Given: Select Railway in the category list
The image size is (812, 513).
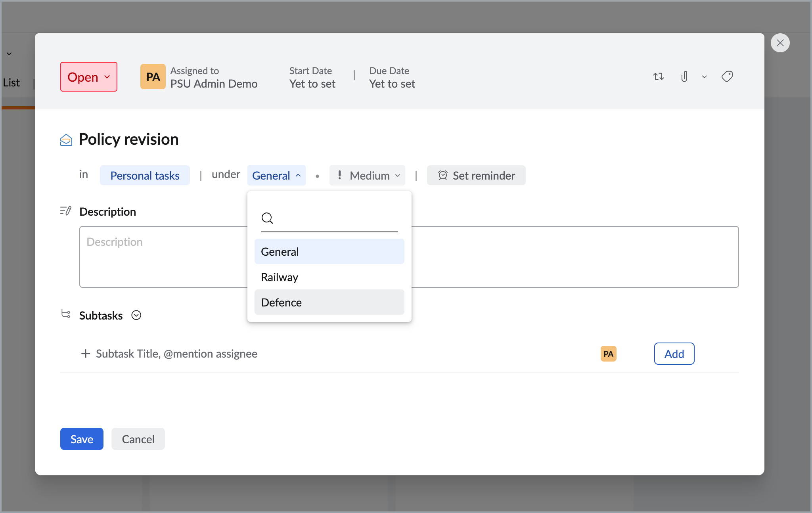Looking at the screenshot, I should click(329, 277).
